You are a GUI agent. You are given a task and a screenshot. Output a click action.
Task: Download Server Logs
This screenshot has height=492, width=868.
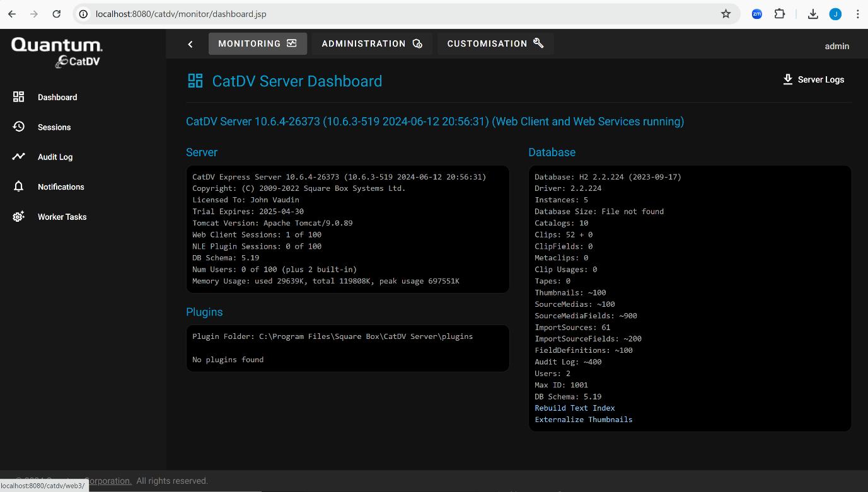[813, 79]
